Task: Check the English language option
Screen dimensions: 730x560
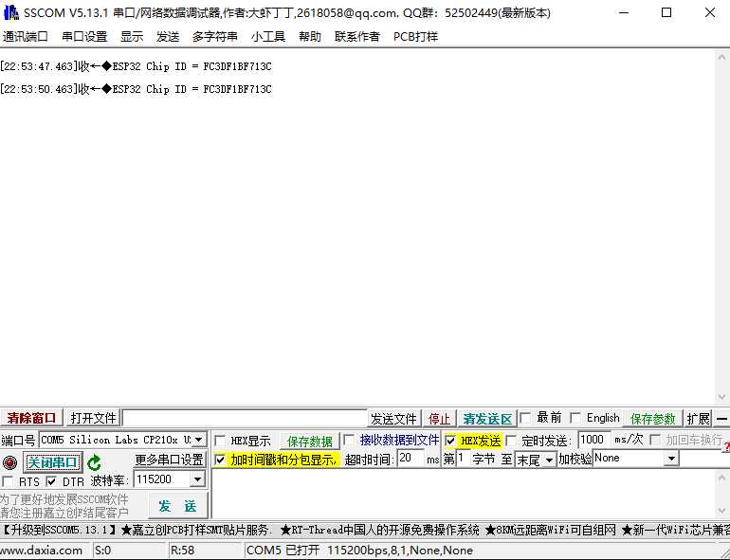Action: click(x=575, y=418)
